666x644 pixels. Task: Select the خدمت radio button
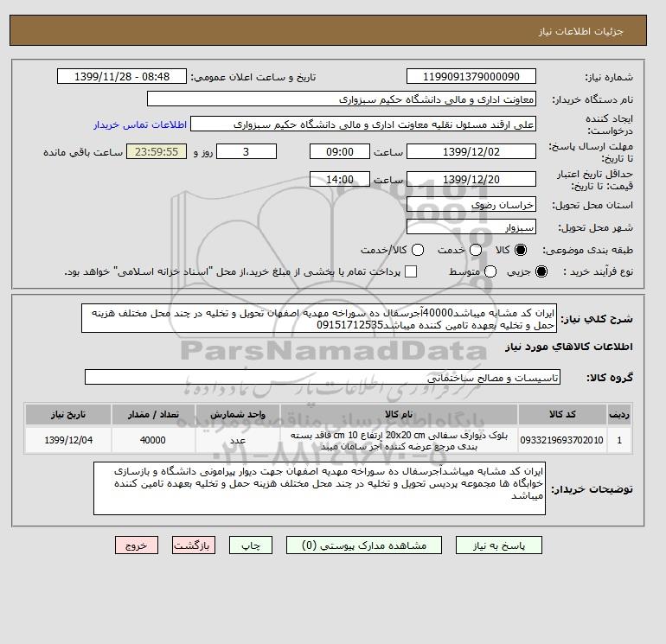476,250
